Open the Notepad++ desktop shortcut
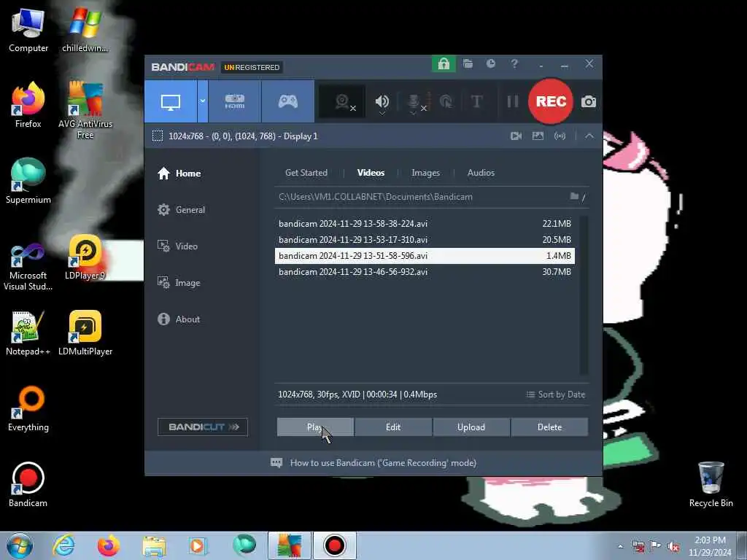 point(28,333)
